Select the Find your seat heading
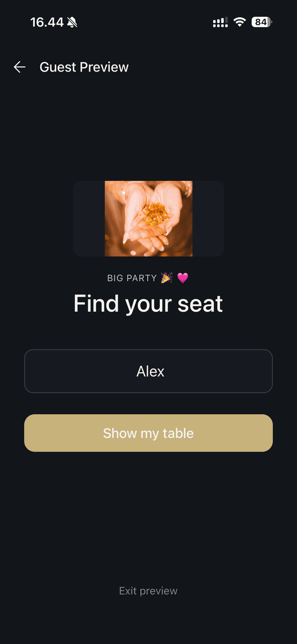297x644 pixels. pyautogui.click(x=148, y=304)
